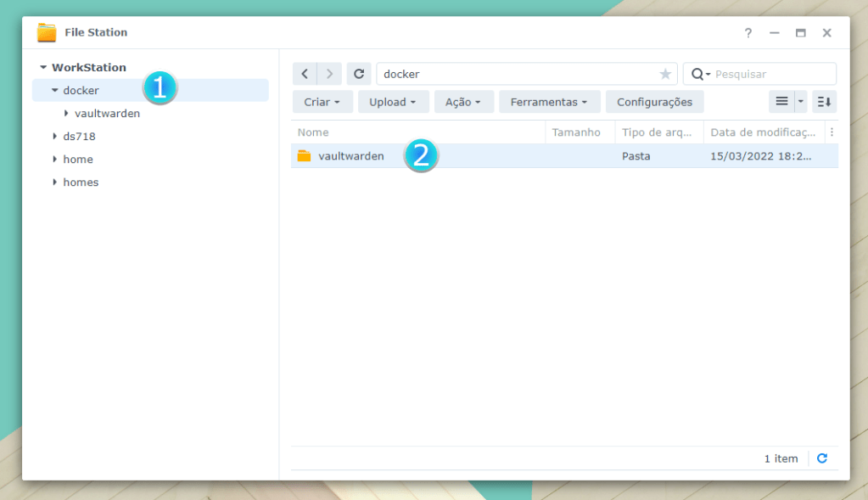Open the Criar dropdown menu
The image size is (868, 500).
click(x=322, y=102)
